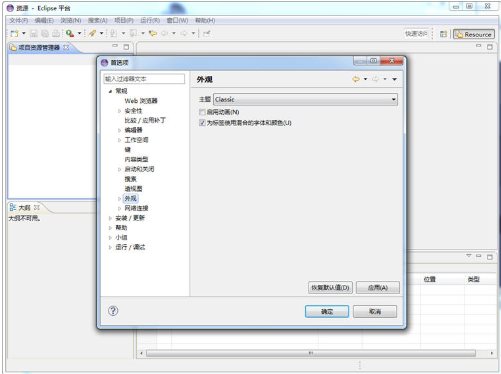Select 内容类型 in preferences tree
This screenshot has height=374, width=501.
(136, 159)
